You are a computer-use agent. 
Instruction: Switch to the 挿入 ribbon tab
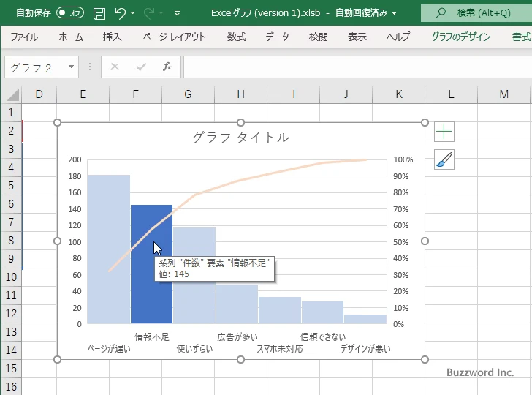click(113, 37)
